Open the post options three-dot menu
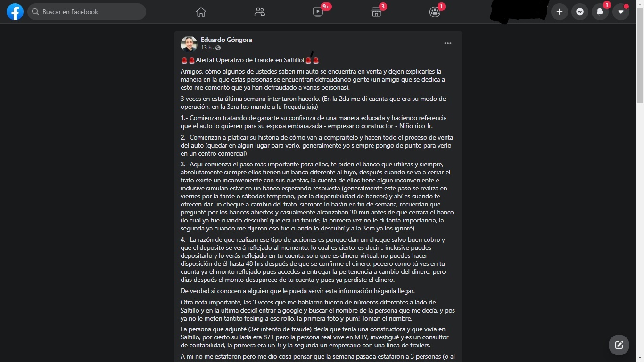Image resolution: width=644 pixels, height=362 pixels. [x=448, y=43]
